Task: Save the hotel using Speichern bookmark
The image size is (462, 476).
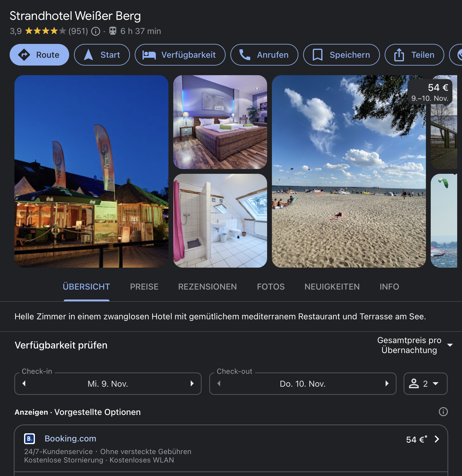Action: coord(341,55)
